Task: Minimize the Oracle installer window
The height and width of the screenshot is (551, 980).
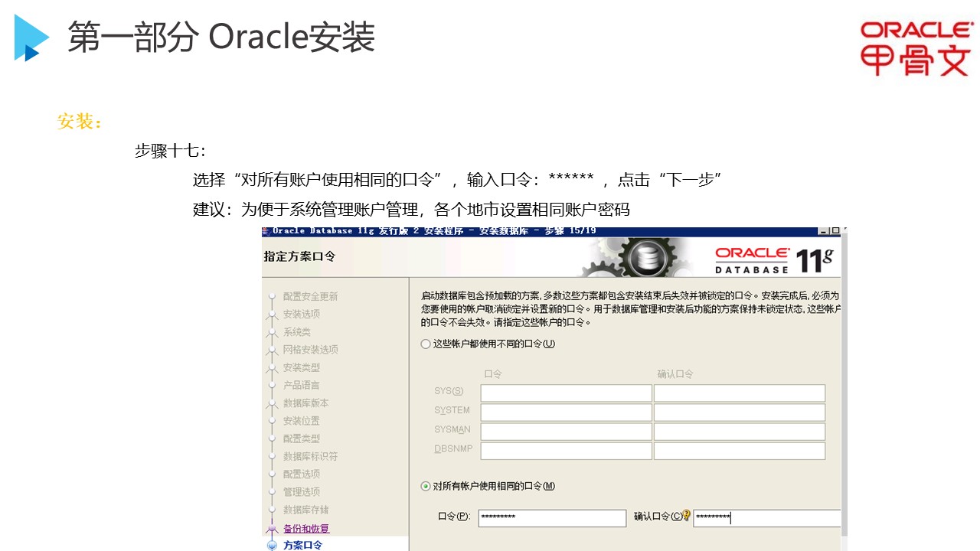Action: 822,230
